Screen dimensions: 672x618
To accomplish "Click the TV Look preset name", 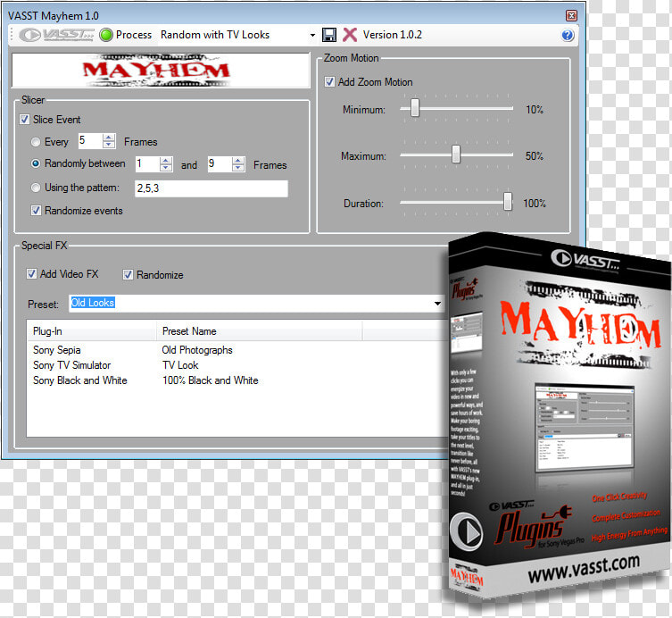I will tap(180, 365).
